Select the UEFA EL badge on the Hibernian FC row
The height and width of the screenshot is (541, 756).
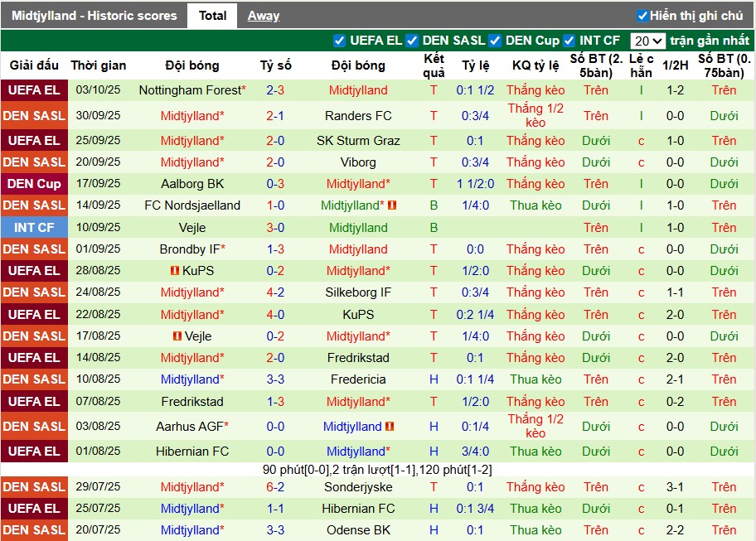click(x=34, y=452)
